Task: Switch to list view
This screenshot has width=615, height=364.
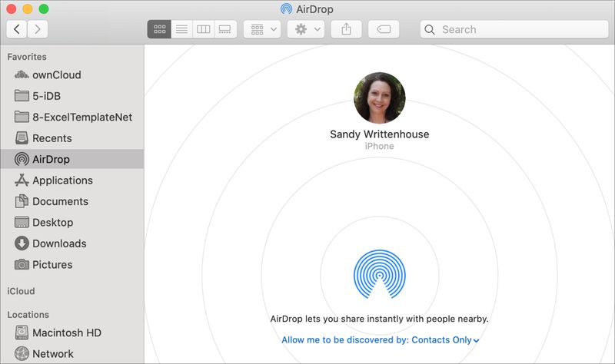Action: [181, 29]
